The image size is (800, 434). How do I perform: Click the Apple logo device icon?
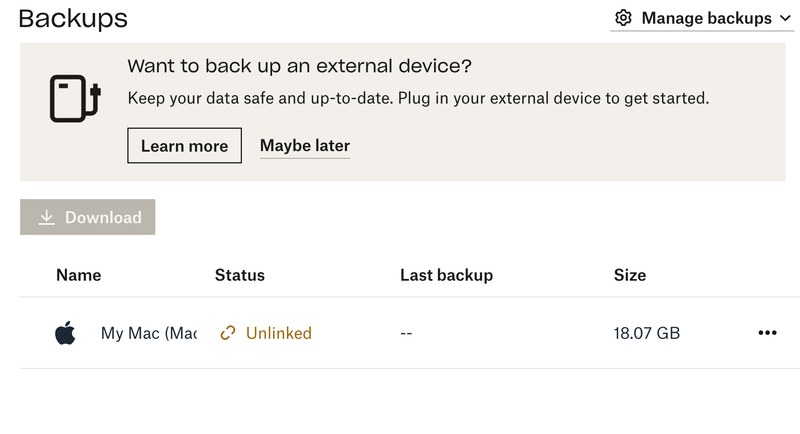[65, 333]
